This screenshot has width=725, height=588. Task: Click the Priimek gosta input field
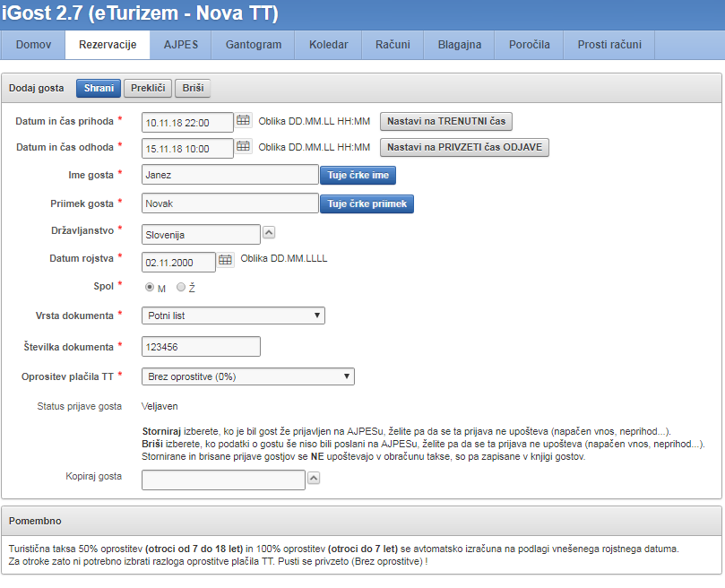229,203
